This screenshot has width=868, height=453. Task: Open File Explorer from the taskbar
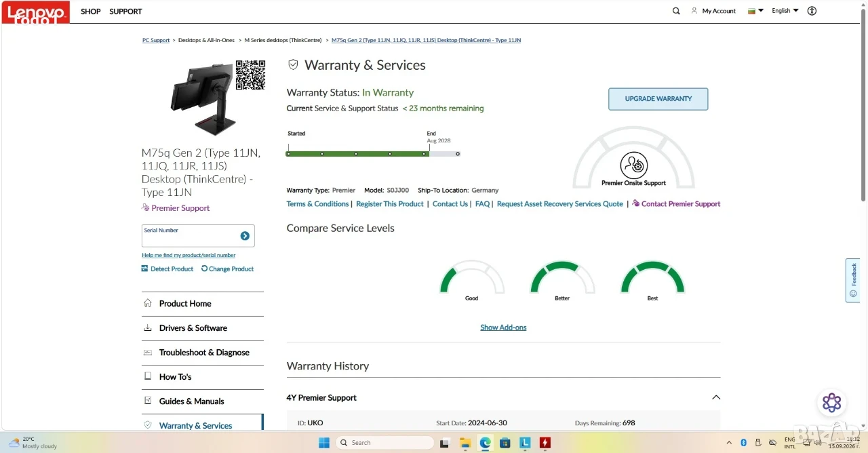[x=465, y=443]
